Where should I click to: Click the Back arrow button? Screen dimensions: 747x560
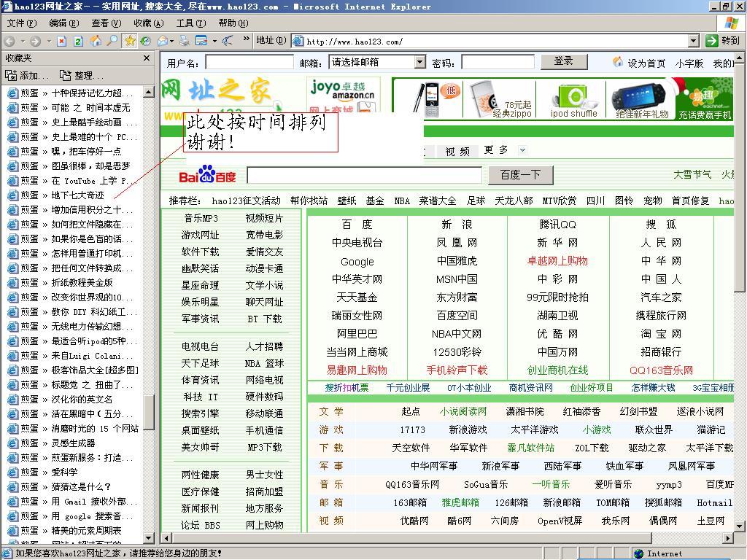click(10, 41)
